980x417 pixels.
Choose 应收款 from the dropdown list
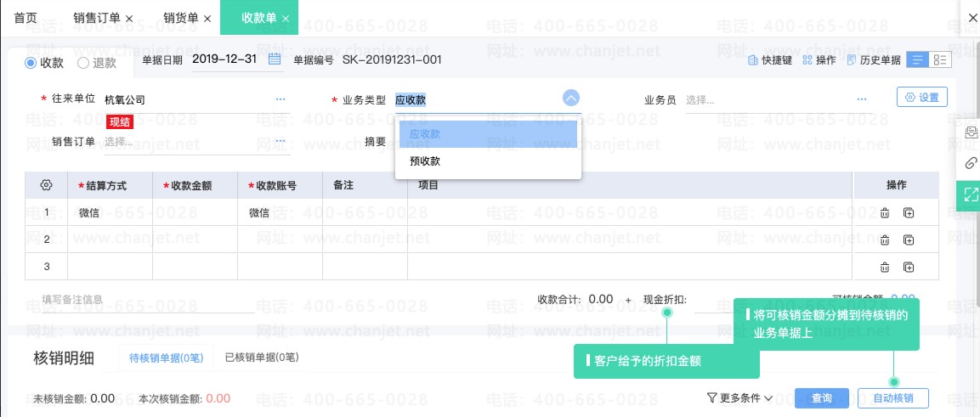(x=488, y=134)
